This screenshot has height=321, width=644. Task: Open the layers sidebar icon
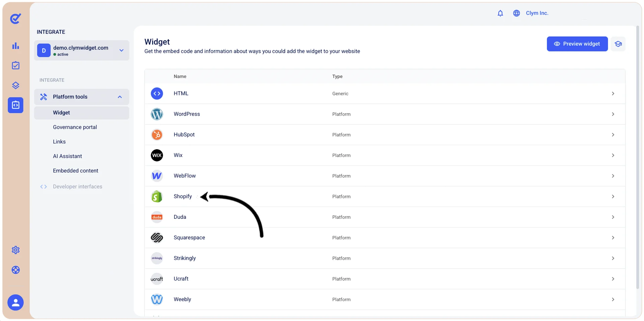coord(15,85)
